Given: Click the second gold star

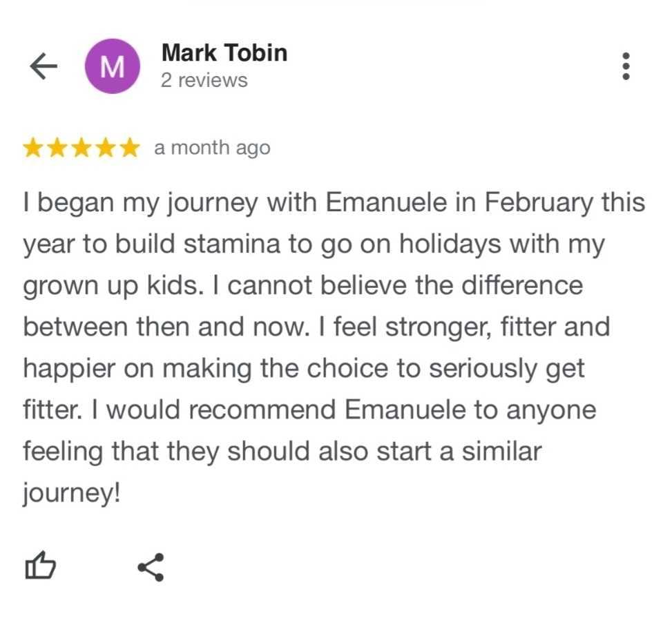Looking at the screenshot, I should tap(57, 148).
